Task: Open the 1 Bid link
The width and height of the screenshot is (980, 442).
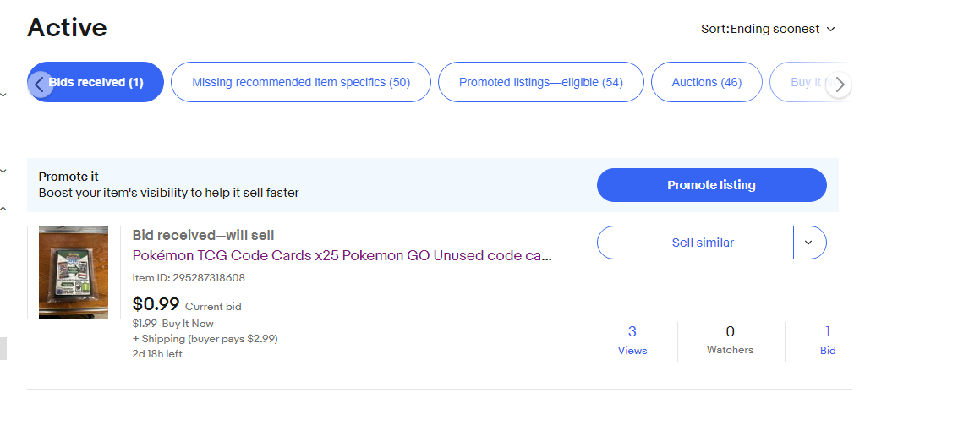Action: point(828,341)
